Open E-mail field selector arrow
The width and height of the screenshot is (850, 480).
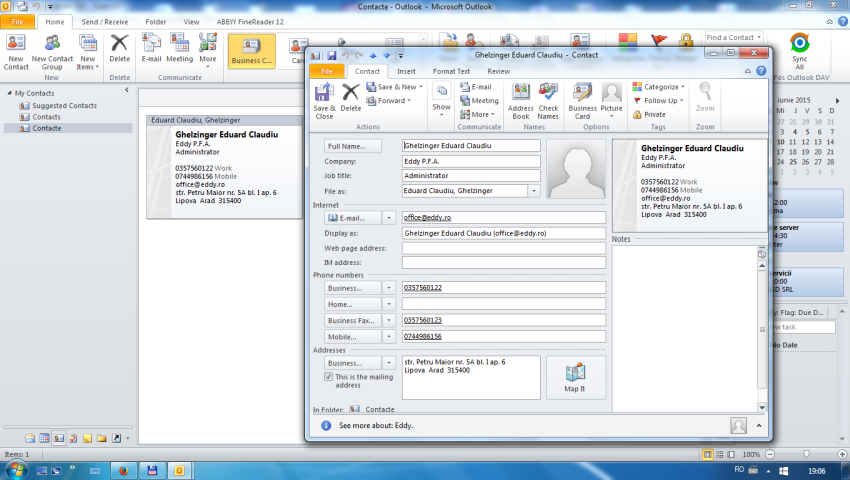click(389, 218)
